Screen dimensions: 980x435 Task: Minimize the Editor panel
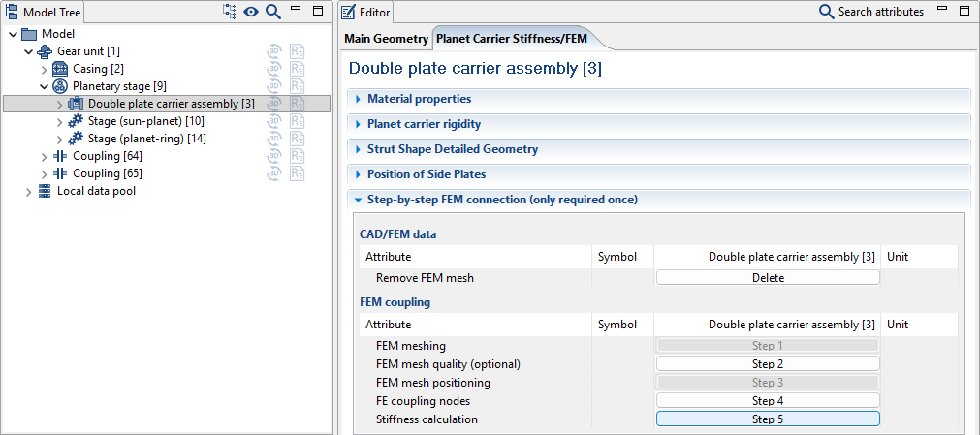[943, 9]
